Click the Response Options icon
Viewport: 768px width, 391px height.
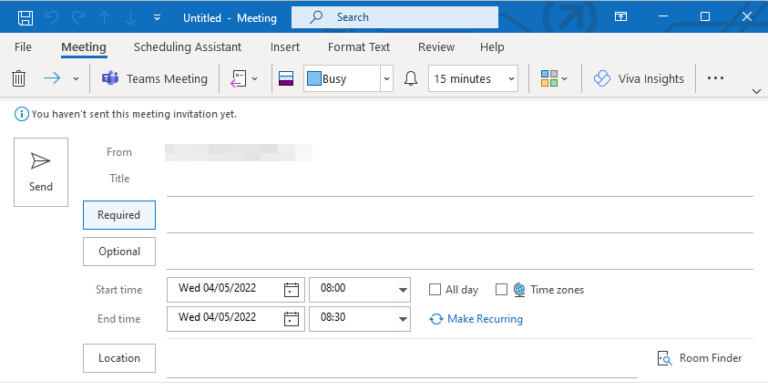239,78
